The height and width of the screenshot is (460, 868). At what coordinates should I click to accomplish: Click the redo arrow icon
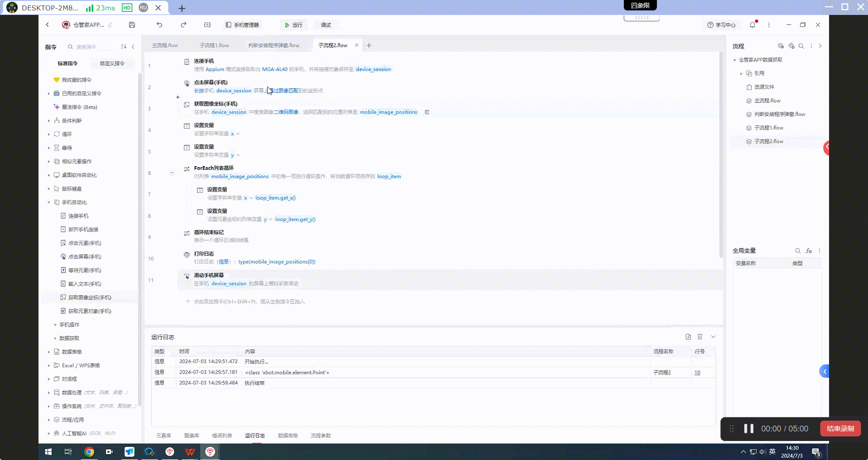pyautogui.click(x=183, y=25)
